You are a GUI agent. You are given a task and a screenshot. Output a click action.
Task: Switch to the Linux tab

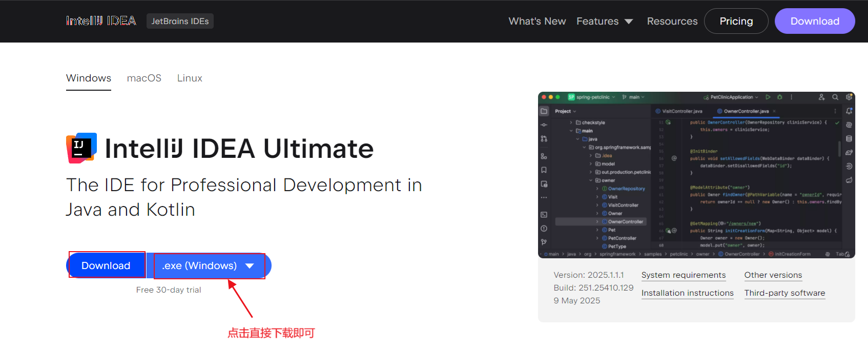(x=190, y=78)
